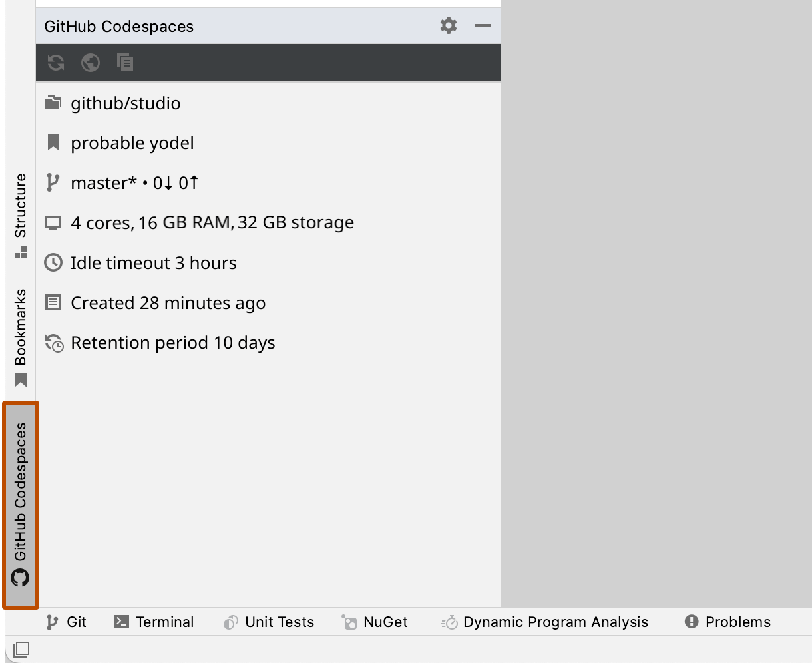Open the Unit Tests panel
Viewport: 812px width, 663px height.
tap(268, 622)
